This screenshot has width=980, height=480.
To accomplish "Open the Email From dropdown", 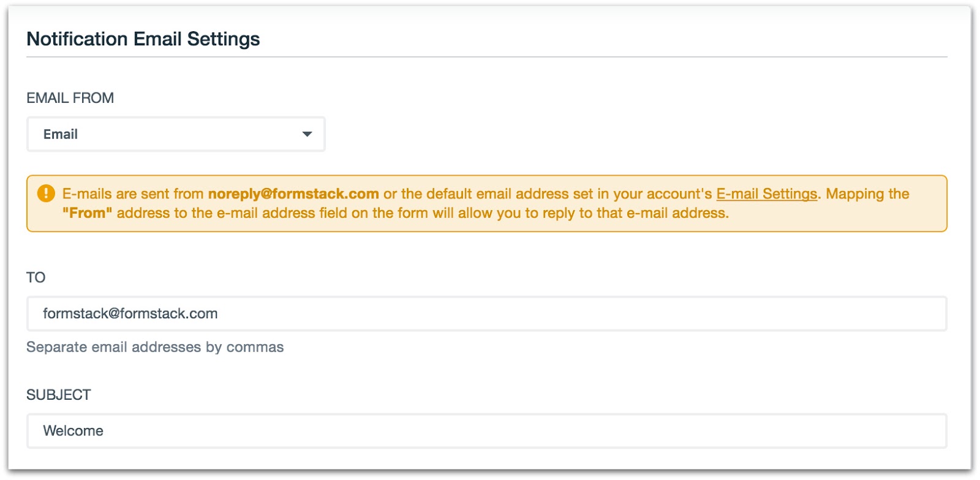I will tap(176, 134).
